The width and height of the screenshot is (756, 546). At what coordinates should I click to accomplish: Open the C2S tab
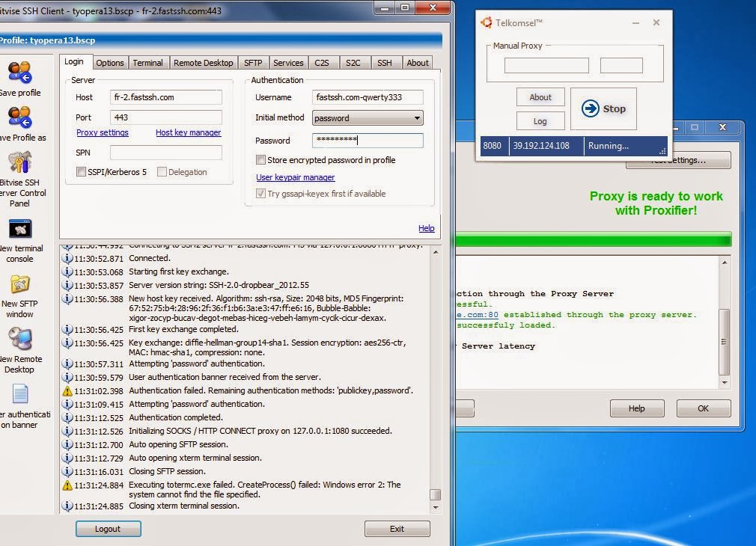tap(322, 63)
